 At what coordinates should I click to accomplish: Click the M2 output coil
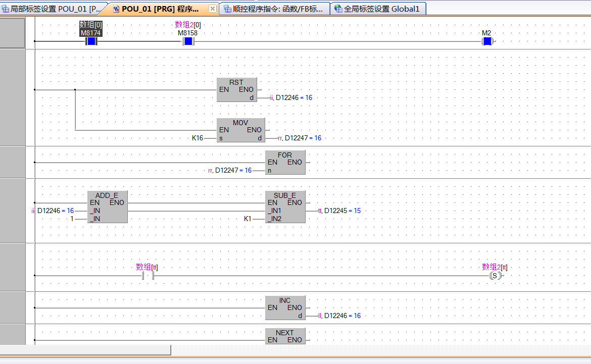[x=487, y=41]
